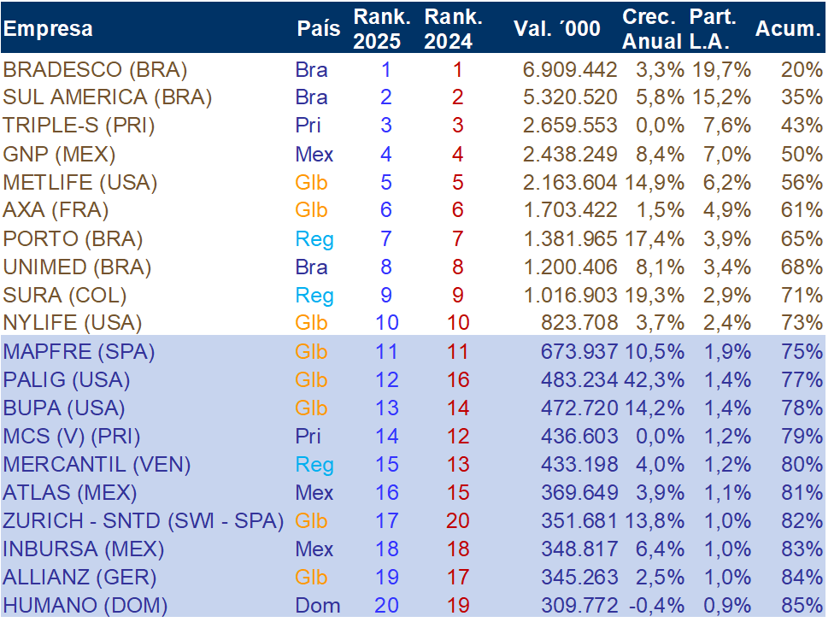Click the MAPFRE (SPA) company name
Screen dimensions: 840x628
[x=79, y=351]
